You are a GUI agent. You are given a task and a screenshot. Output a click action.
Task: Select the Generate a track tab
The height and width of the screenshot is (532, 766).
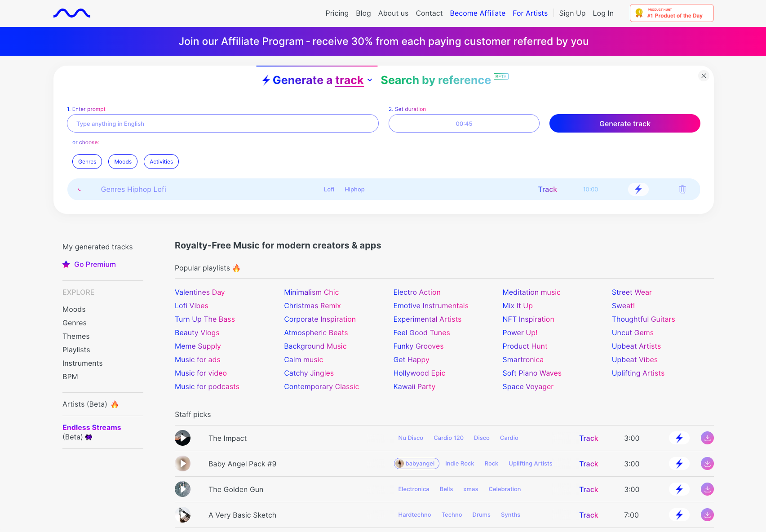pos(318,80)
